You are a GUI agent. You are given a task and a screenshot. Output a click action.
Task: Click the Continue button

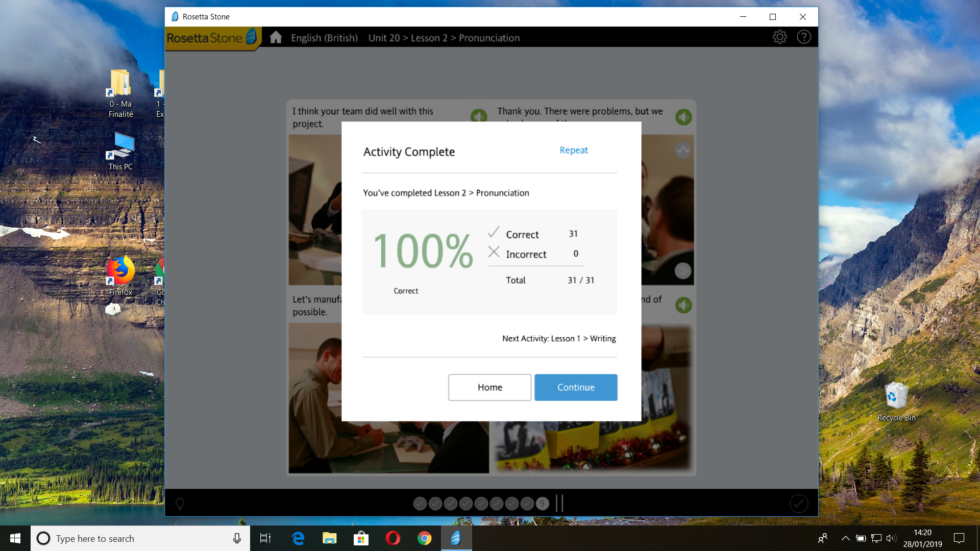576,387
